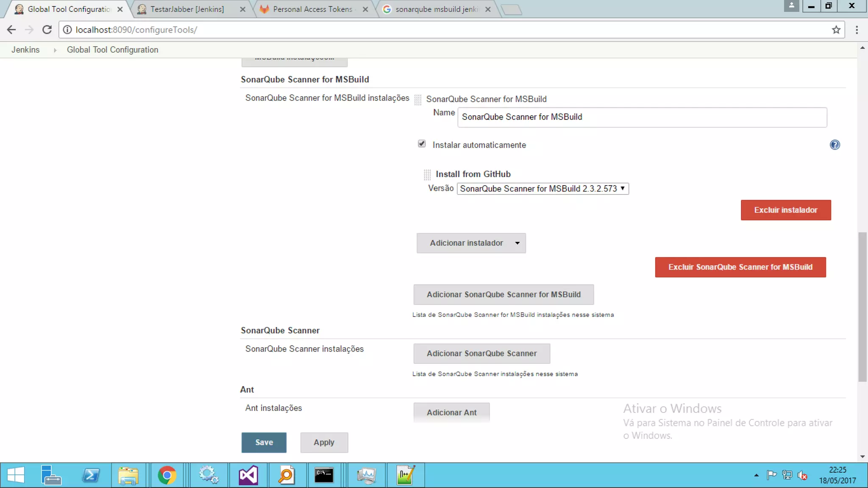Click the drag handle beside Install from GitHub
The image size is (868, 488).
(x=427, y=175)
